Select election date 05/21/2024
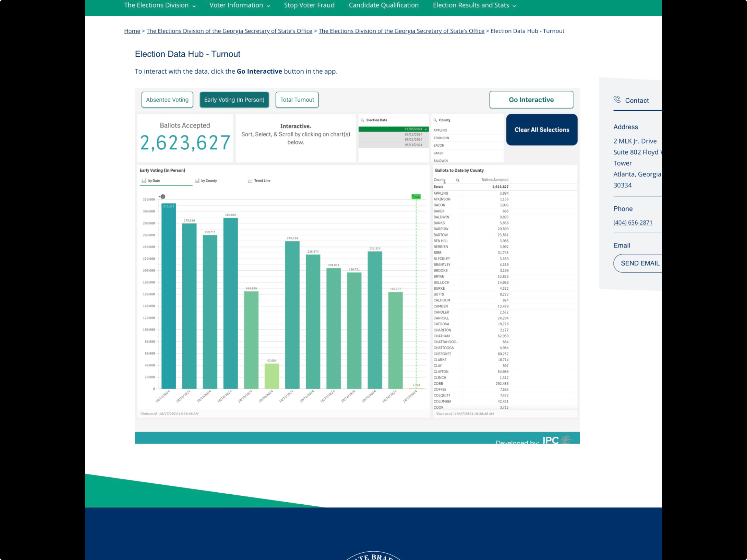The width and height of the screenshot is (747, 560). 394,140
